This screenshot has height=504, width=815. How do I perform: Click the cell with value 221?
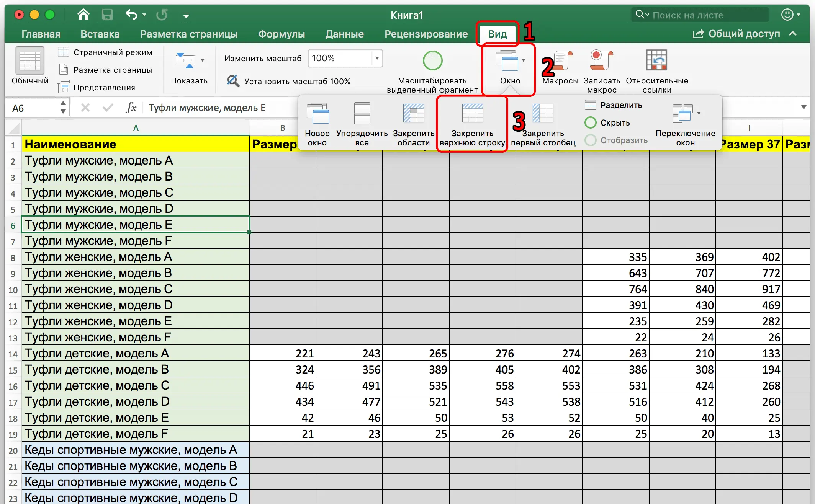point(283,353)
